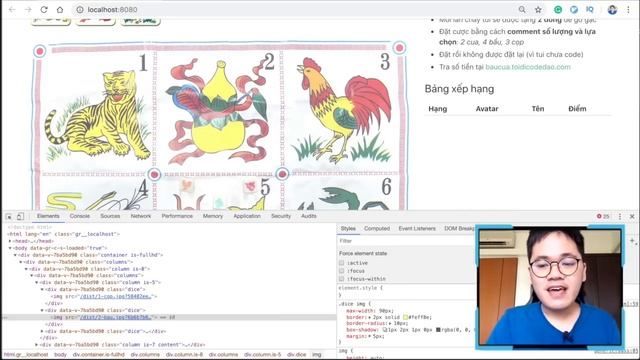This screenshot has width=640, height=360.
Task: Expand the head element node
Action: coord(11,241)
